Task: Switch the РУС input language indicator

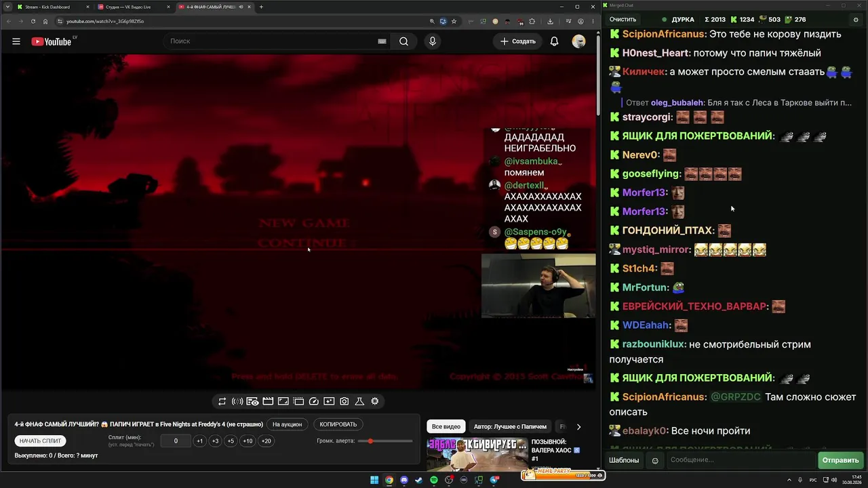Action: click(x=813, y=480)
